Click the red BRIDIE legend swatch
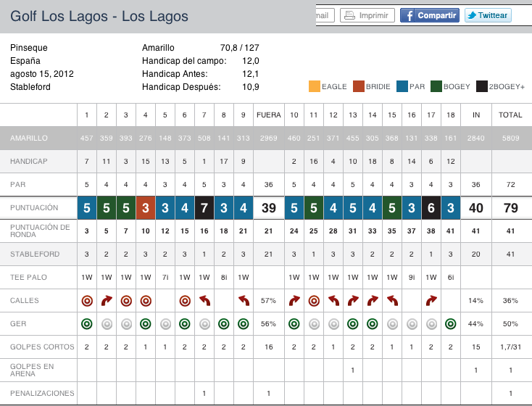 [359, 86]
